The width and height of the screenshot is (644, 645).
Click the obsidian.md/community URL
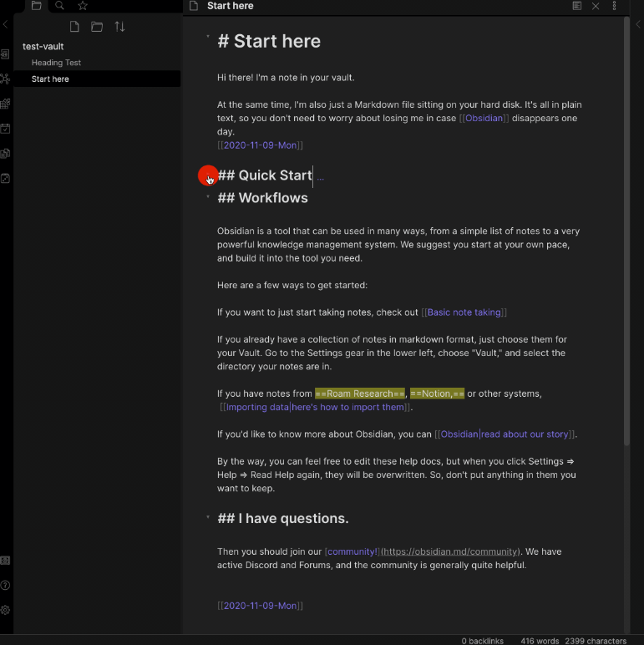[450, 551]
